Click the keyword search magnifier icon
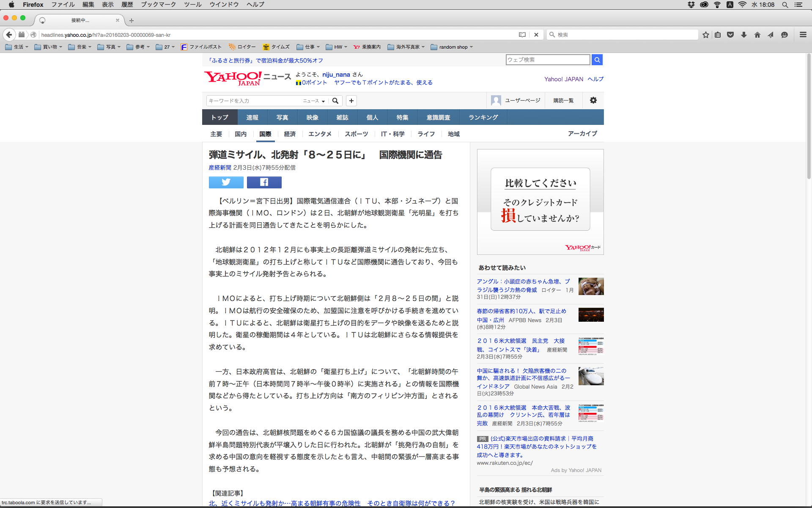The image size is (812, 508). click(x=335, y=101)
